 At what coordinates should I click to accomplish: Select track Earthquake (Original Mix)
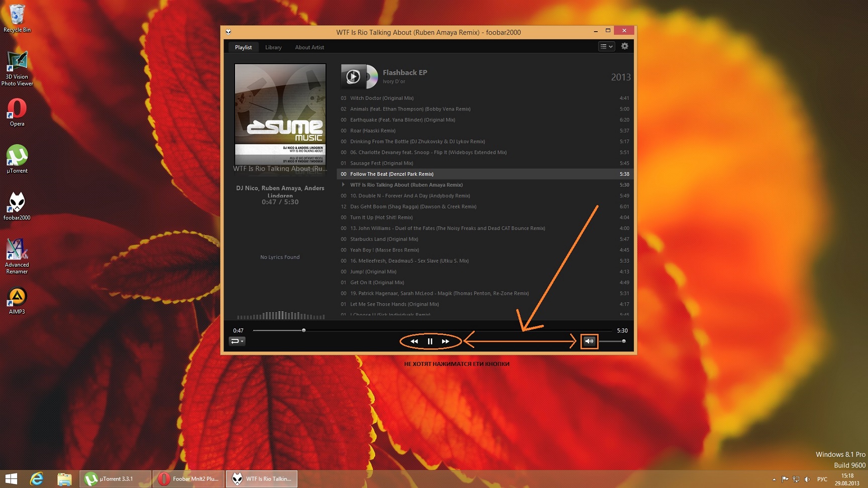(x=486, y=120)
